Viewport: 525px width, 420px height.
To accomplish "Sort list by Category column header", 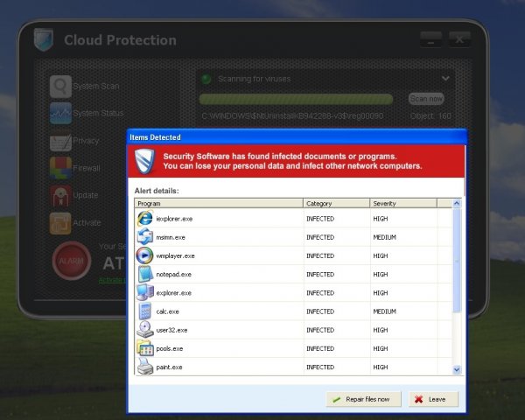I will click(337, 203).
